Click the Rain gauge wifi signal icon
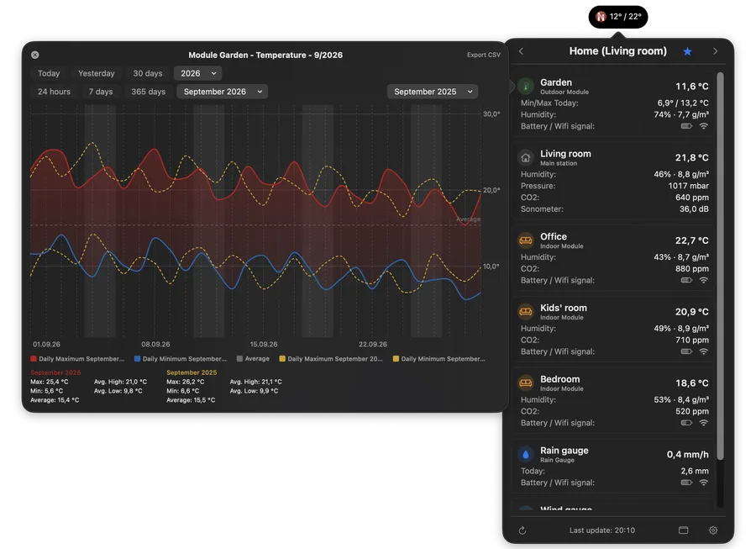This screenshot has width=756, height=549. pos(704,483)
